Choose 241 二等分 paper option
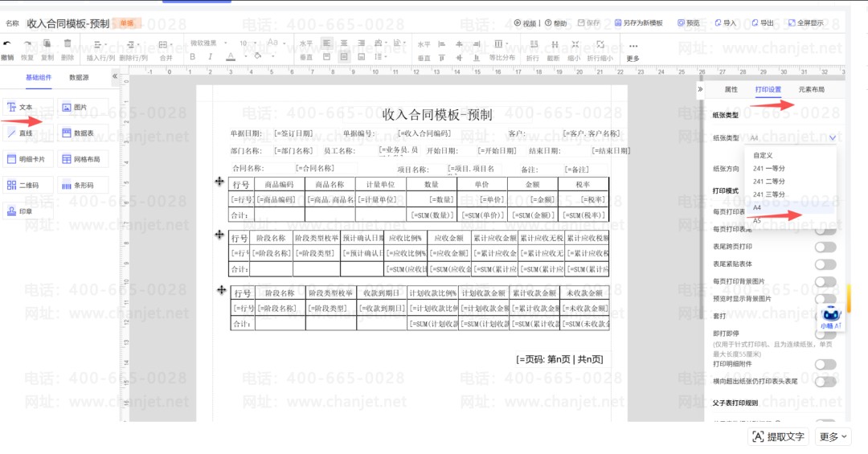868x454 pixels. point(790,182)
